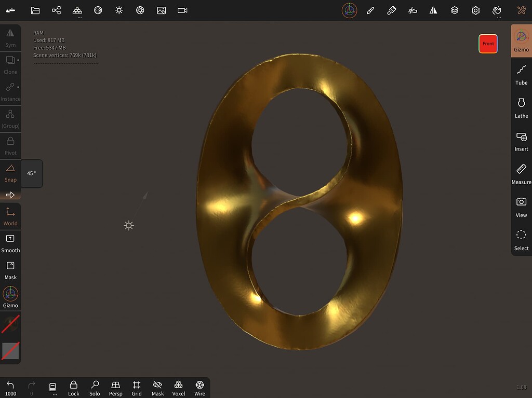532x398 pixels.
Task: Enable the Grid overlay
Action: (x=136, y=388)
